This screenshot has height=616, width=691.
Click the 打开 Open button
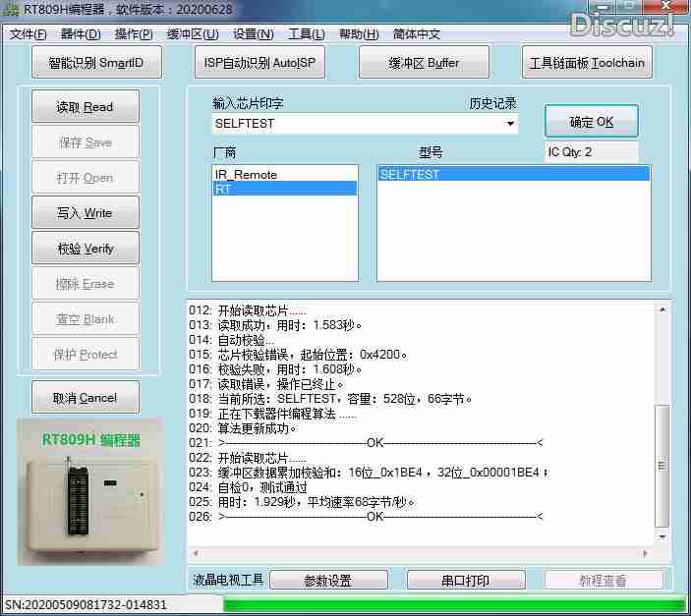click(x=86, y=178)
